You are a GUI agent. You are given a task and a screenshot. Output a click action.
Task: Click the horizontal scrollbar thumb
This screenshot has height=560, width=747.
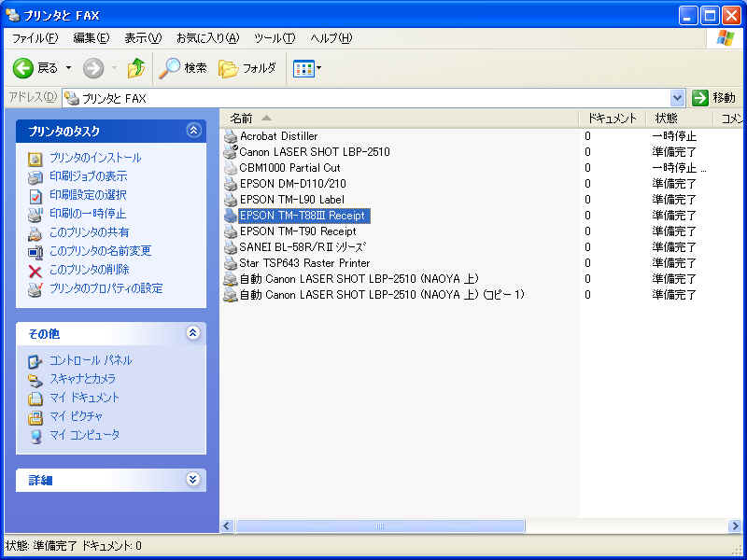tap(380, 525)
